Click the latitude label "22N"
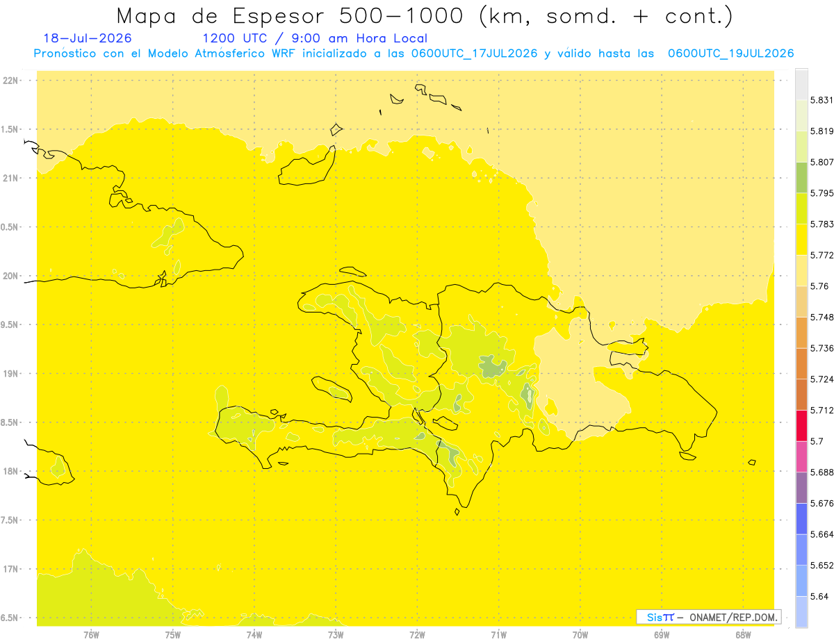Image resolution: width=834 pixels, height=644 pixels. (10, 81)
